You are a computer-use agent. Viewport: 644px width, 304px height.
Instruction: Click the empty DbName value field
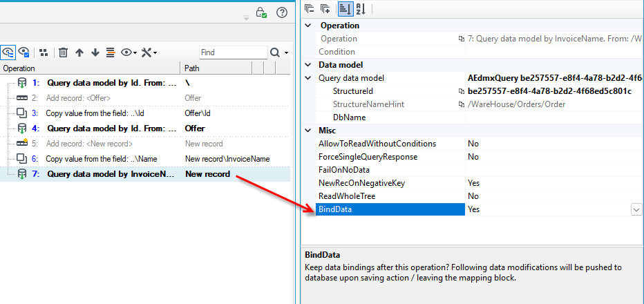coord(554,117)
